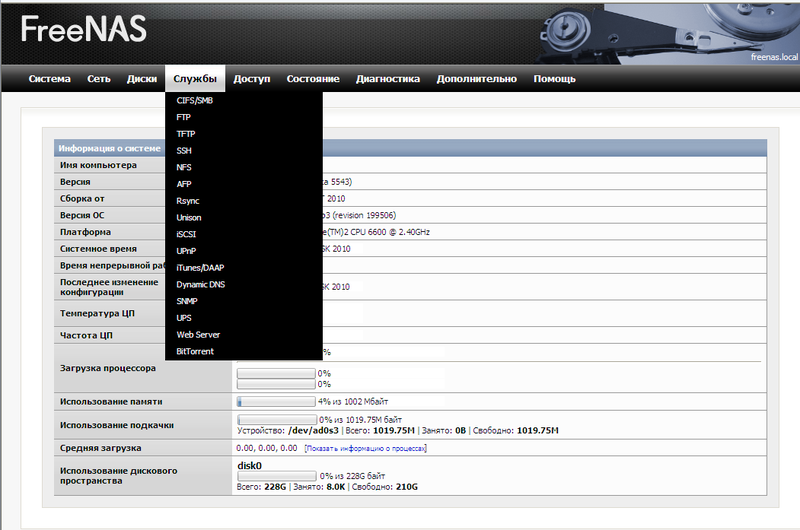The height and width of the screenshot is (530, 800).
Task: Open Rsync service page
Action: (188, 201)
